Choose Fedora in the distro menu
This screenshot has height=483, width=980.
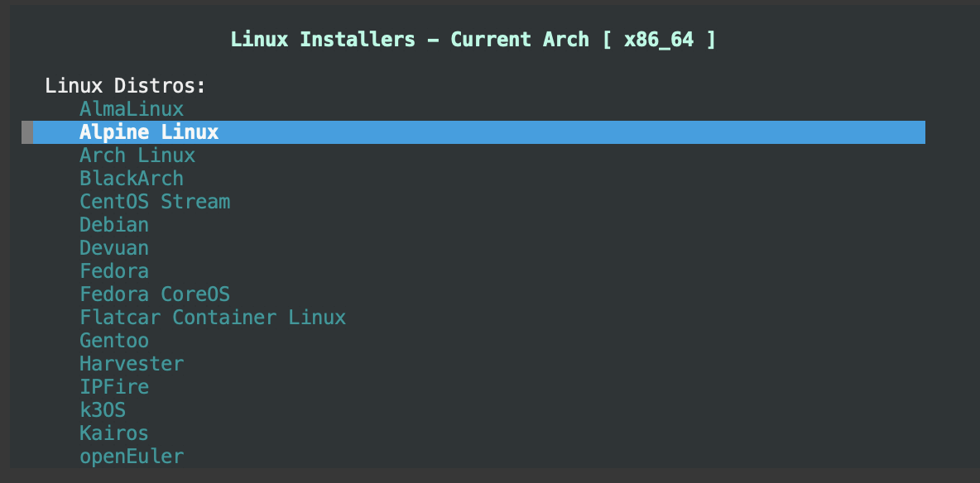coord(114,270)
